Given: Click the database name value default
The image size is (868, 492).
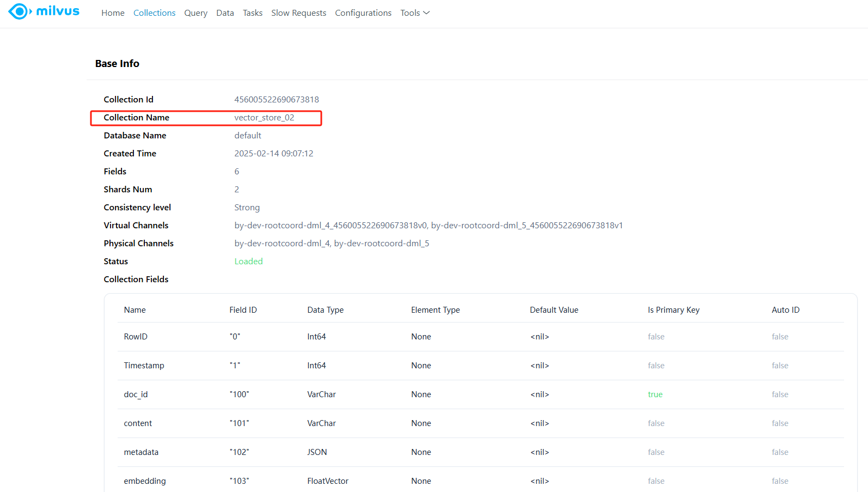Looking at the screenshot, I should (x=248, y=136).
